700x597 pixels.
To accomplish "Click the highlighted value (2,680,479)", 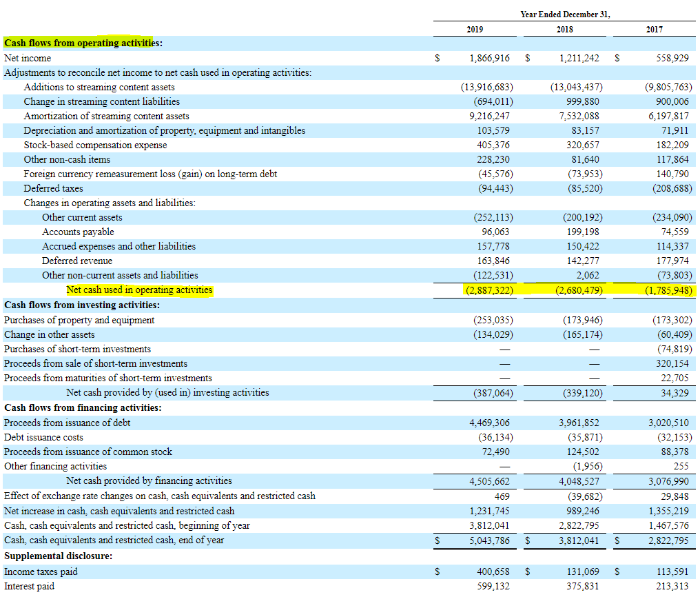I will pos(579,290).
